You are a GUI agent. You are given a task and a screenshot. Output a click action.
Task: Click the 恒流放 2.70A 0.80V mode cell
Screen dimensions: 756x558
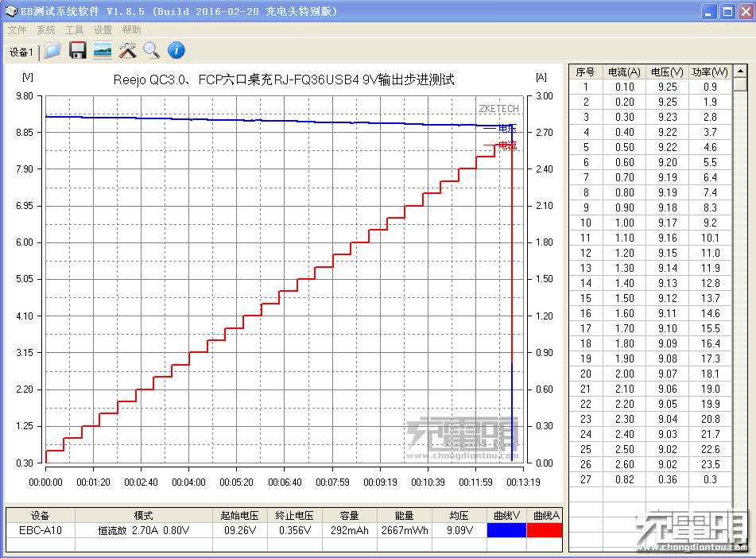(144, 530)
